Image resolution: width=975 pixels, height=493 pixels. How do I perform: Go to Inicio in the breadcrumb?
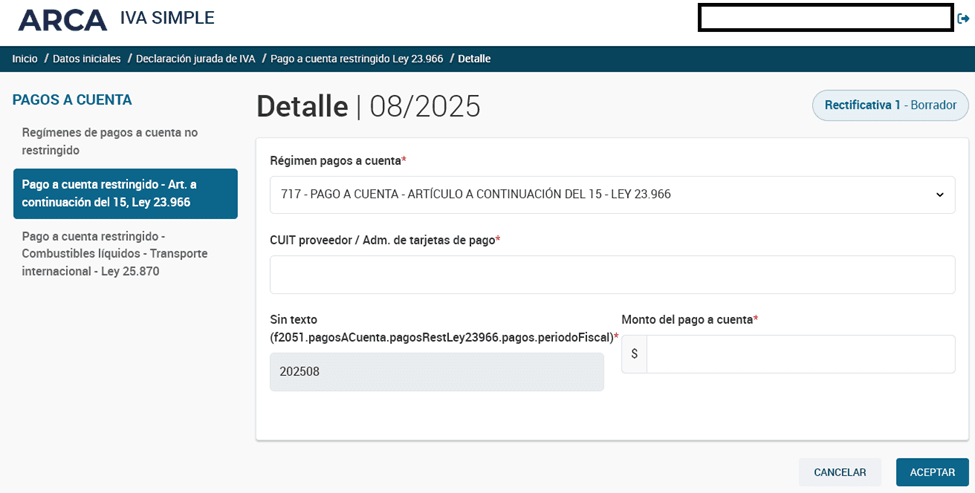tap(25, 59)
